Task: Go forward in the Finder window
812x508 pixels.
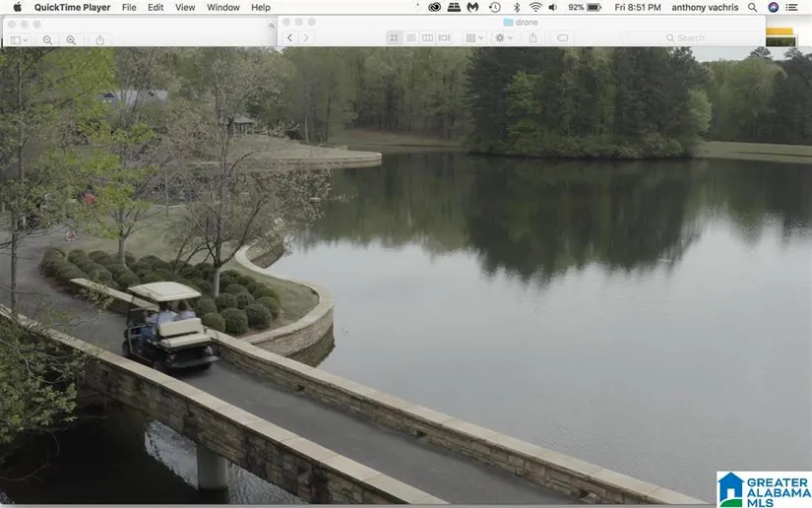Action: (306, 37)
